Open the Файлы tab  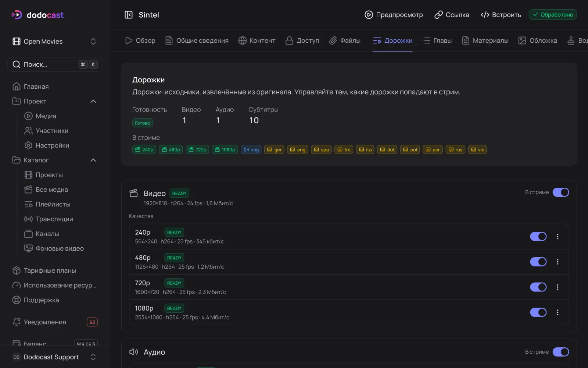[x=345, y=40]
